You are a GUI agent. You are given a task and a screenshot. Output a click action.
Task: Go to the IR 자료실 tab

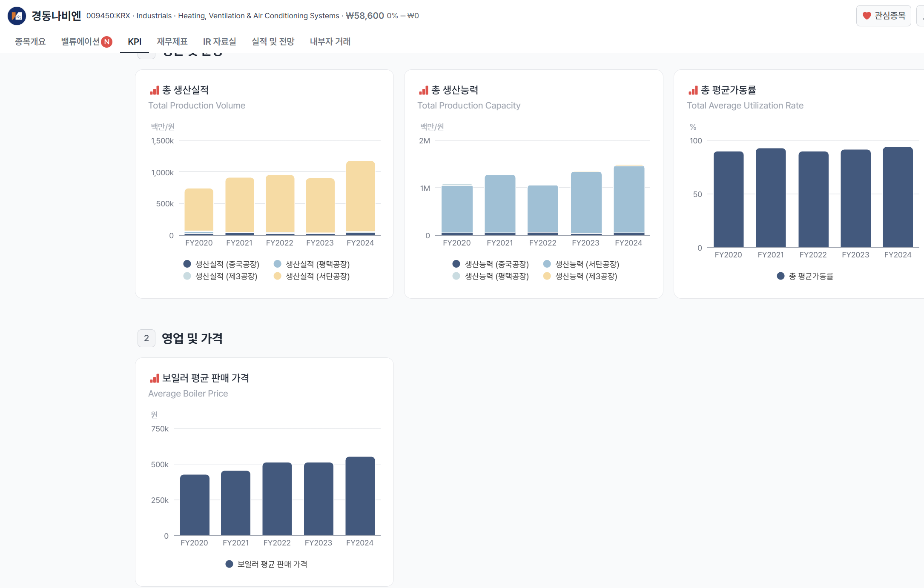219,41
